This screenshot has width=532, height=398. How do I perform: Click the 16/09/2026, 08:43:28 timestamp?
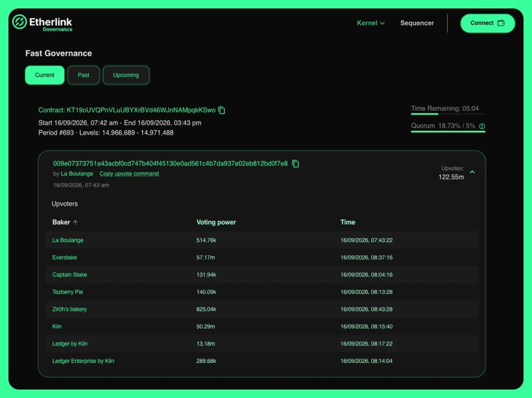click(367, 309)
